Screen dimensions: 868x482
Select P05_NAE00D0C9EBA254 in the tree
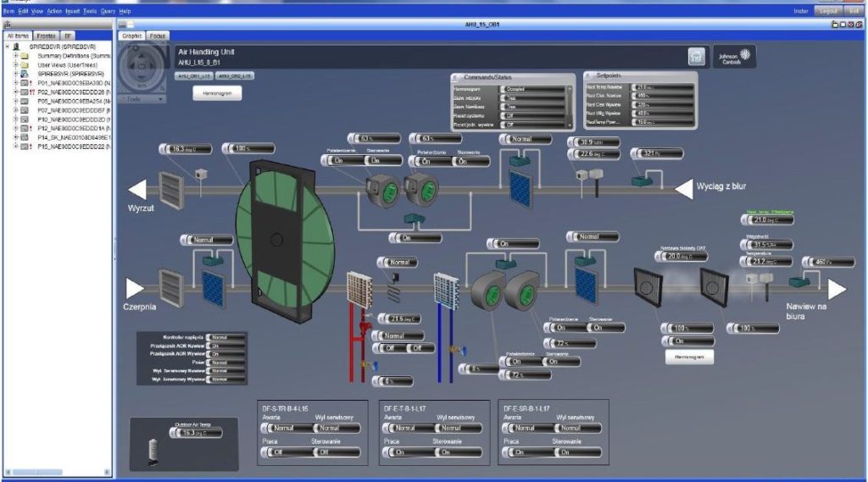[68, 100]
